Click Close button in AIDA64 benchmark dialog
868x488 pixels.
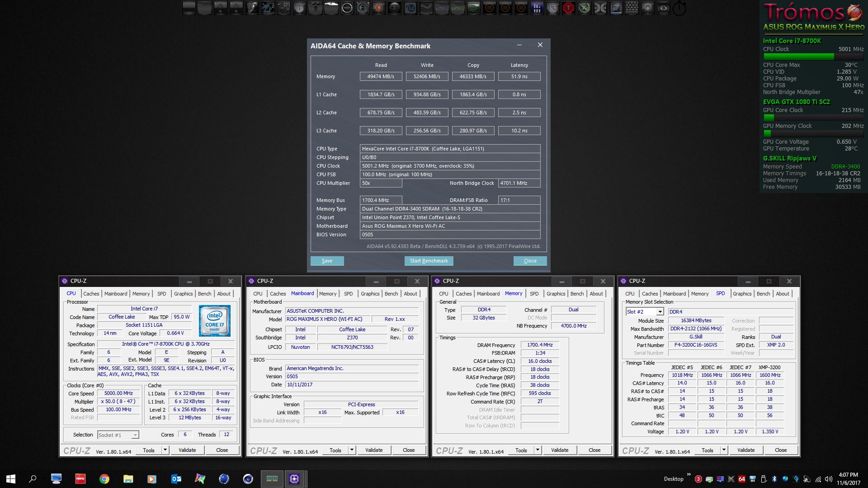click(x=530, y=261)
